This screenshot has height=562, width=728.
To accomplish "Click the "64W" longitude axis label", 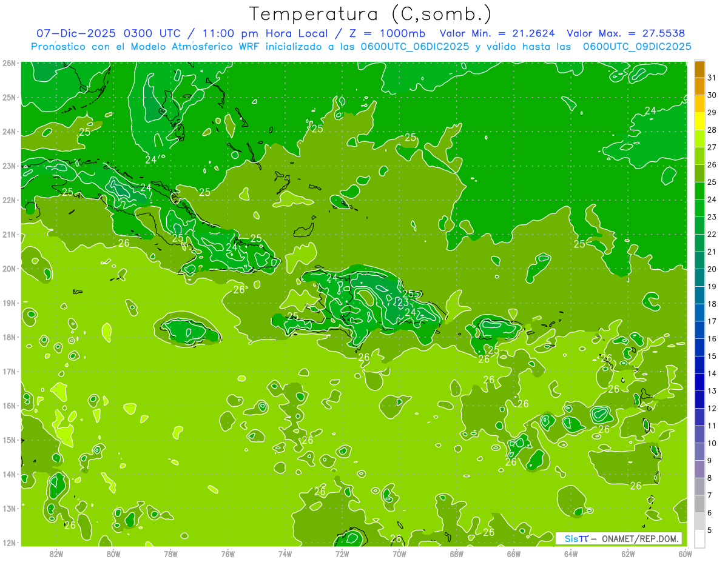I will pos(571,554).
